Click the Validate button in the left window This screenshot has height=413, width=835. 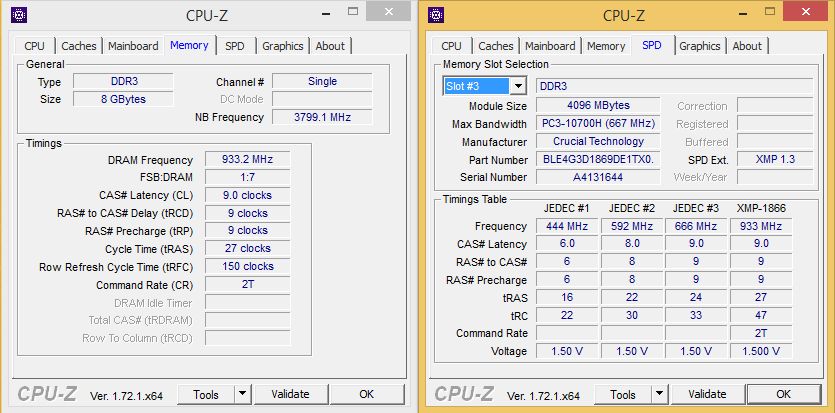[x=290, y=394]
